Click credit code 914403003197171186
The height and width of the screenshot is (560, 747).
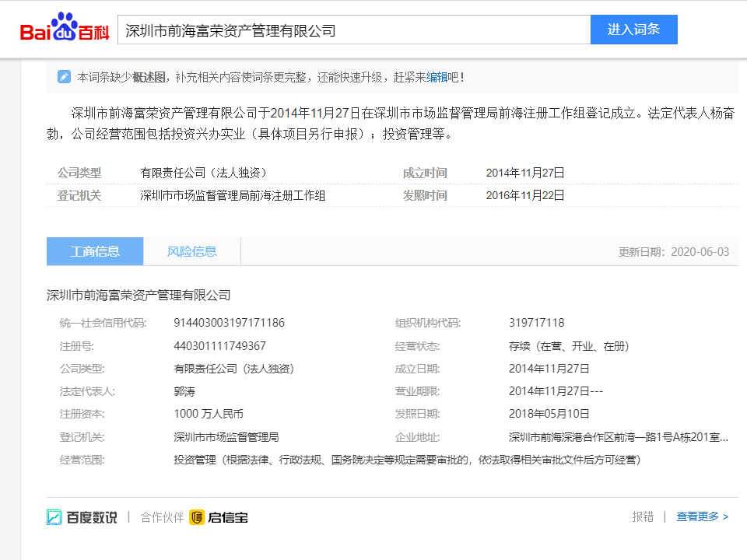tap(229, 323)
